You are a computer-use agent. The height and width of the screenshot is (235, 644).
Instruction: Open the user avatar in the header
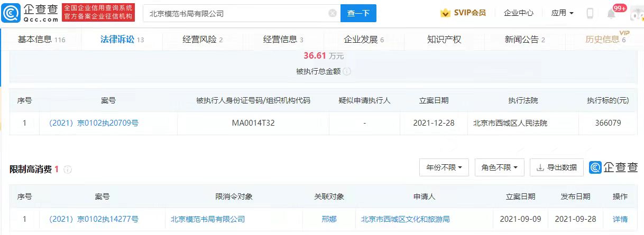(x=637, y=13)
